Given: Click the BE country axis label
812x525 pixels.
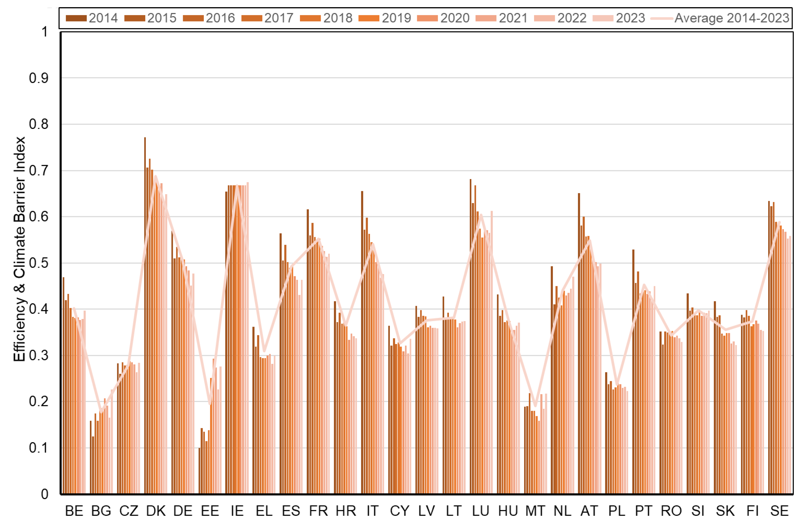Looking at the screenshot, I should [74, 511].
